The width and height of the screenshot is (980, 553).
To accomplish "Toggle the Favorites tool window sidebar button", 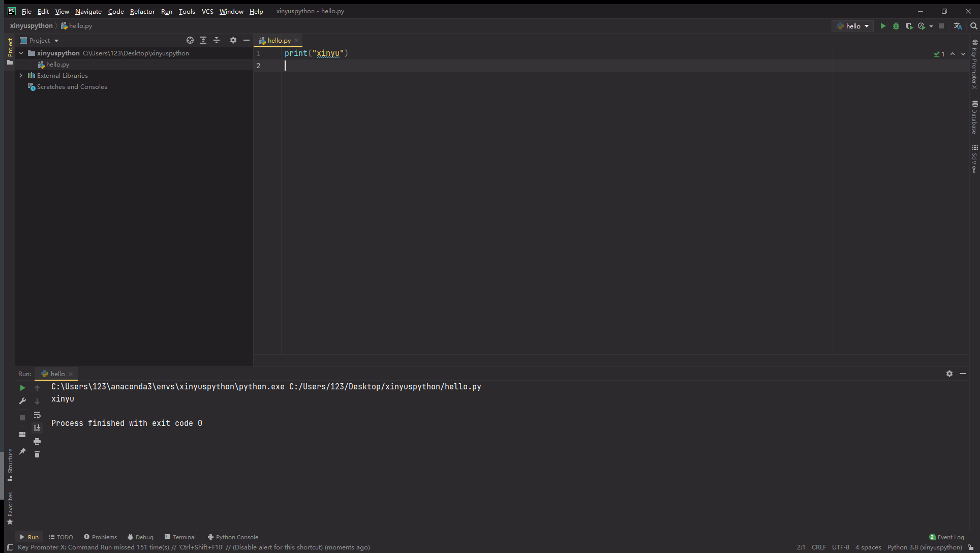I will tap(10, 508).
